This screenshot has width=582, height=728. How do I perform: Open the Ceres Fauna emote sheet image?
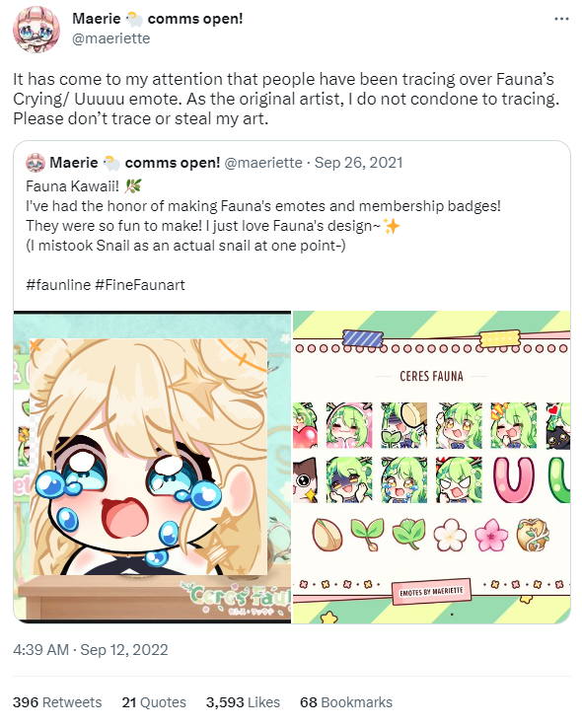coord(431,467)
